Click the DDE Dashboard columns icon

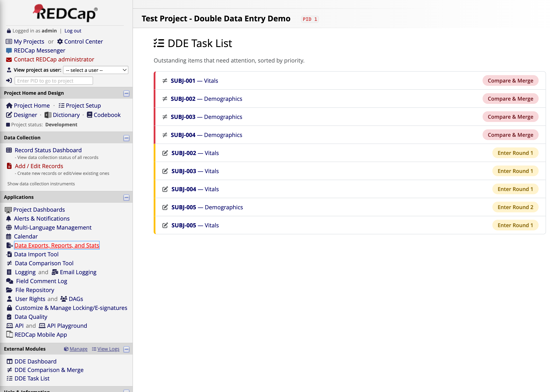pyautogui.click(x=9, y=361)
